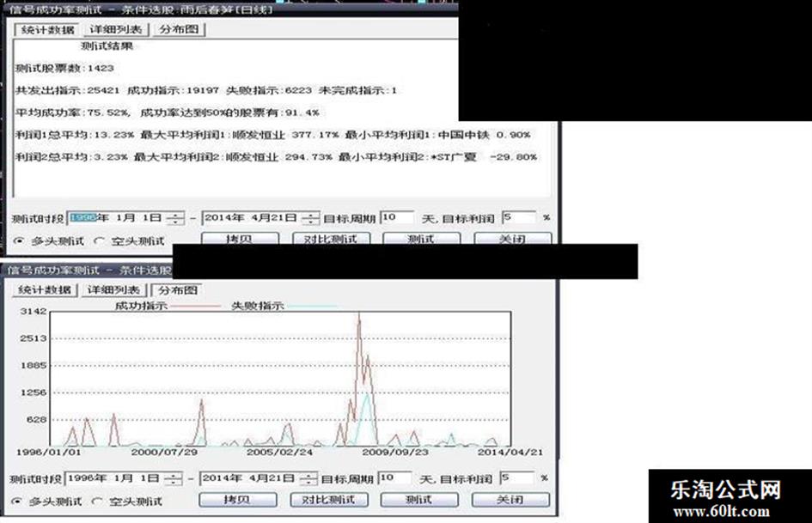
Task: Focus 目标利润 input in upper window
Action: (519, 217)
